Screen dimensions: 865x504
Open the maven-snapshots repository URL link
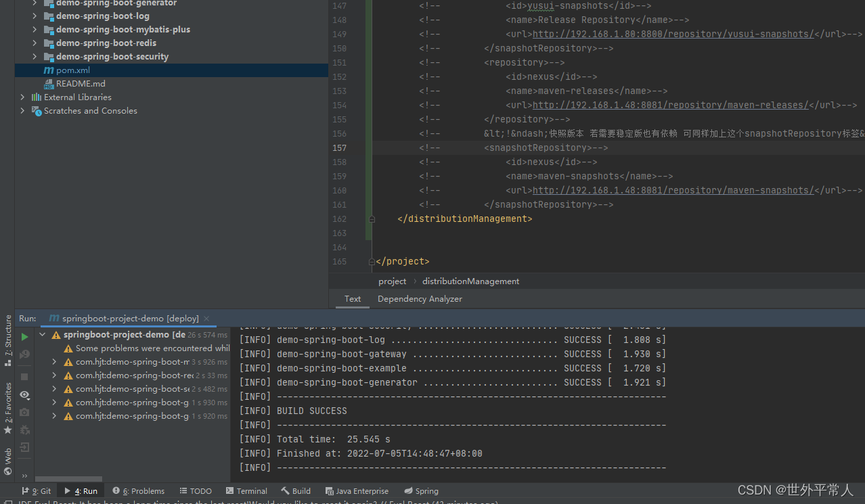[x=673, y=190]
